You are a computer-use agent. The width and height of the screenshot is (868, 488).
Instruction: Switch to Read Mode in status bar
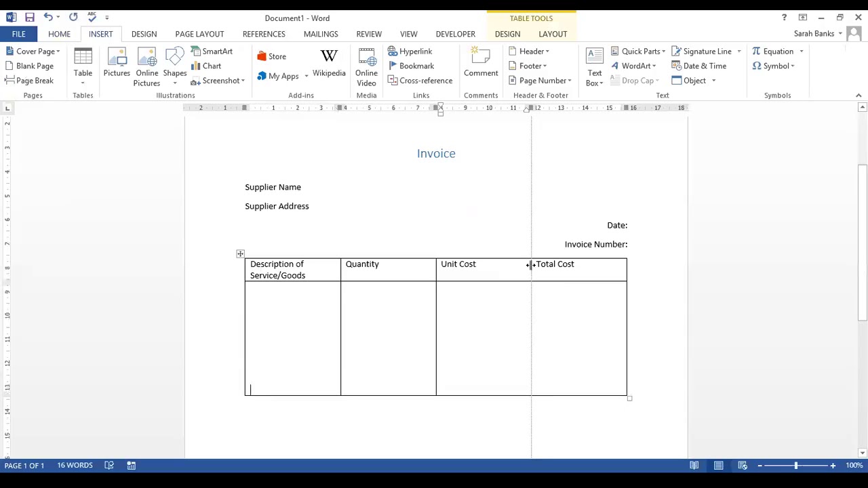[x=694, y=466]
